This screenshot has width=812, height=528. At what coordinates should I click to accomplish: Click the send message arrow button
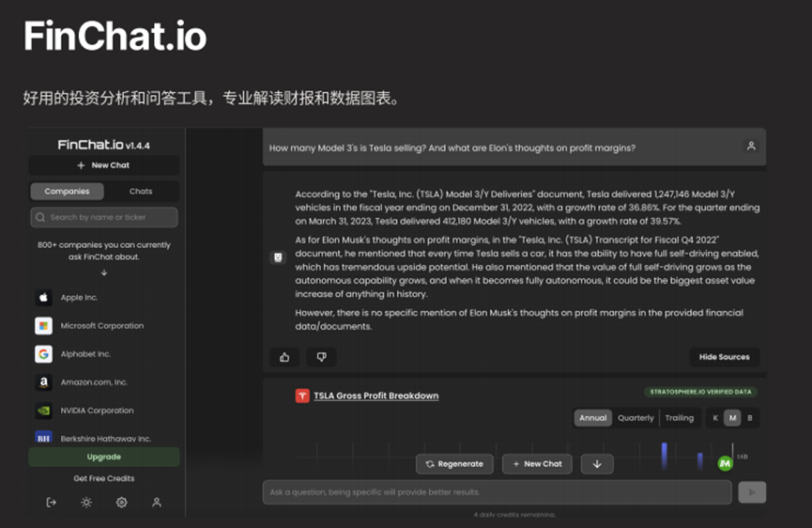click(752, 492)
